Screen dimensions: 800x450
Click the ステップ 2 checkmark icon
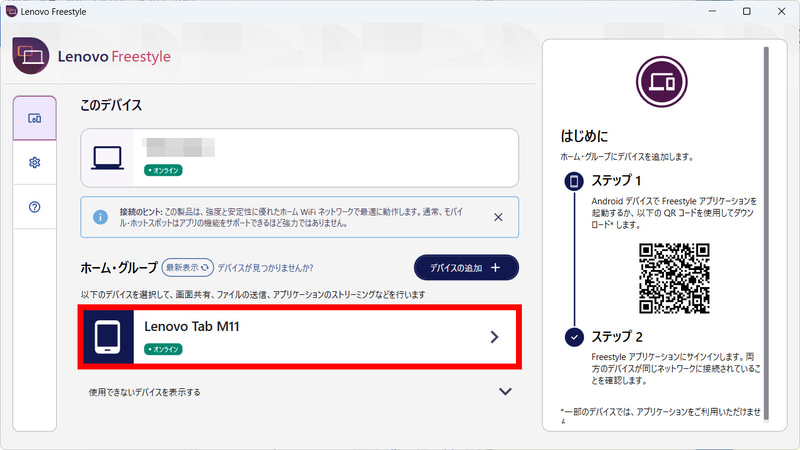click(x=574, y=337)
